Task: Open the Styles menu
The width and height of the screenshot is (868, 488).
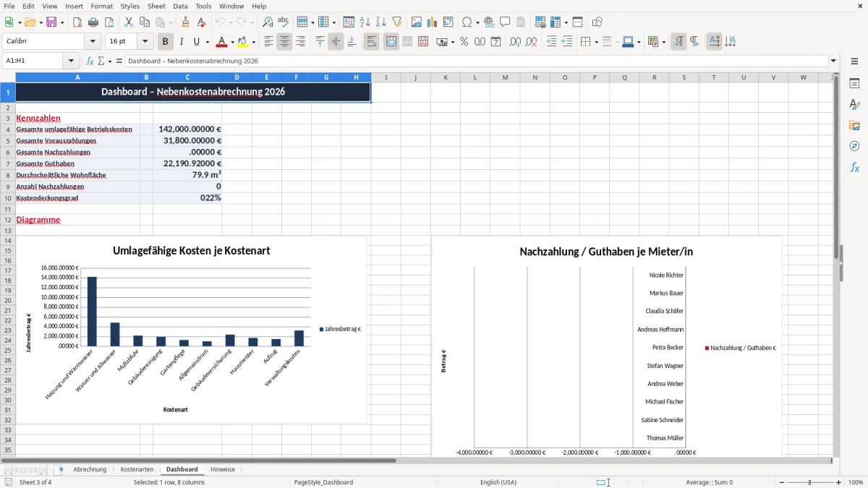Action: (130, 6)
